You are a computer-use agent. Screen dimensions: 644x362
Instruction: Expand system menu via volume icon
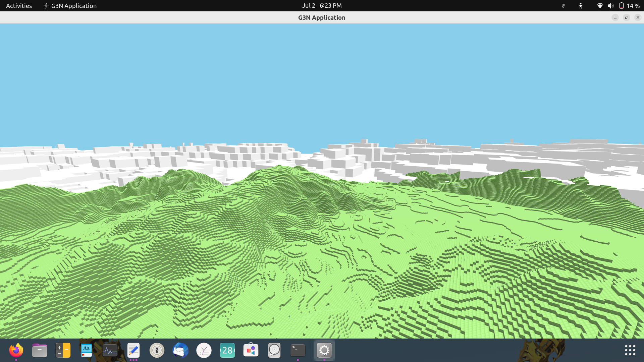pos(610,6)
